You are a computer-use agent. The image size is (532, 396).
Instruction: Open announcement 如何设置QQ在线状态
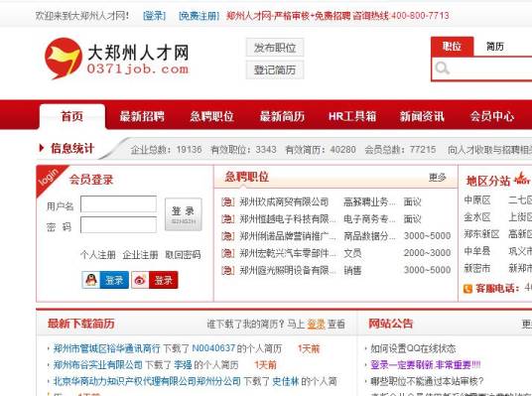click(x=413, y=348)
